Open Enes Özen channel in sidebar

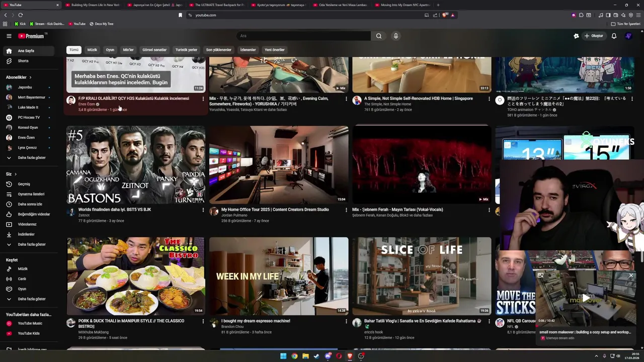28,138
